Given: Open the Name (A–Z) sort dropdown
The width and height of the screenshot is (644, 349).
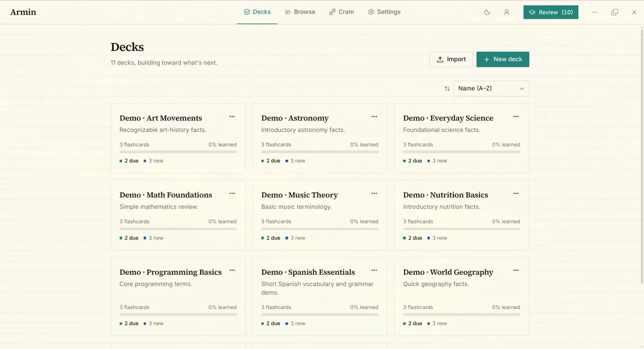Looking at the screenshot, I should pos(491,89).
